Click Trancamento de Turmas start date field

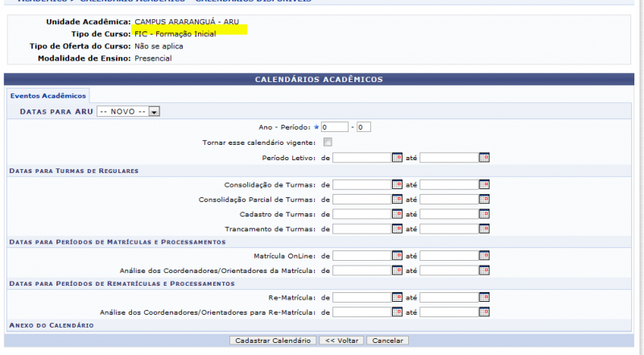[x=361, y=229]
